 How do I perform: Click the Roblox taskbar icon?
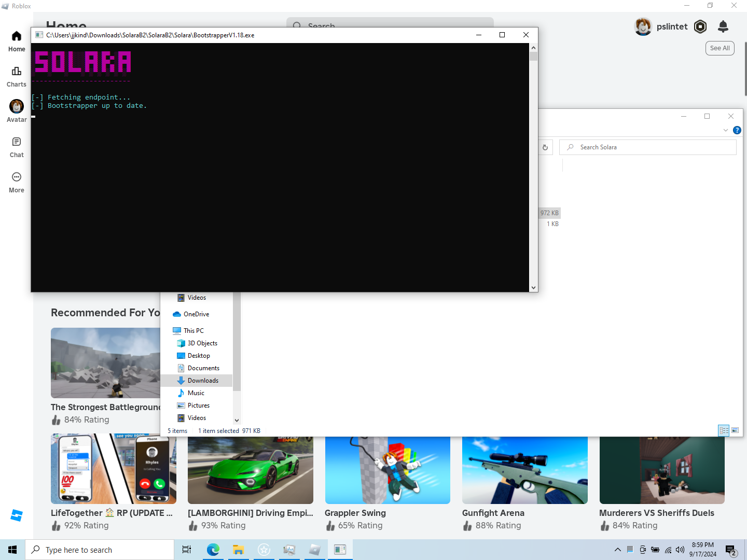[314, 550]
